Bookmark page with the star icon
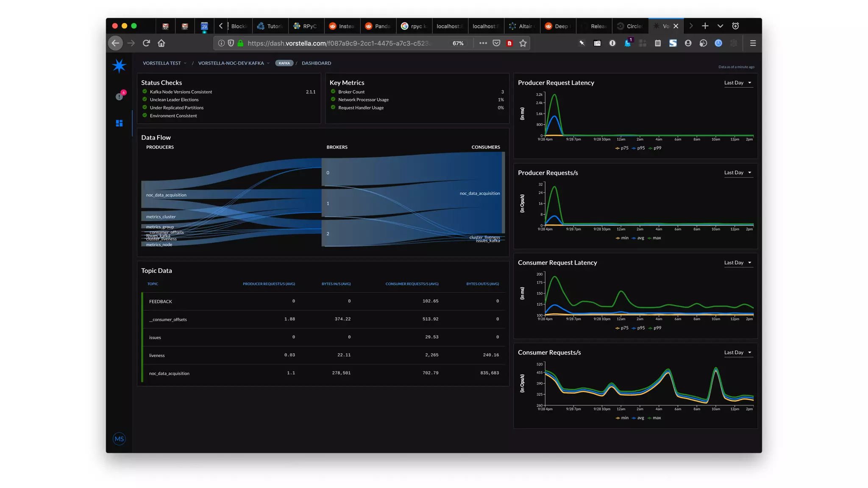Screen dimensions: 868x488 click(x=523, y=43)
